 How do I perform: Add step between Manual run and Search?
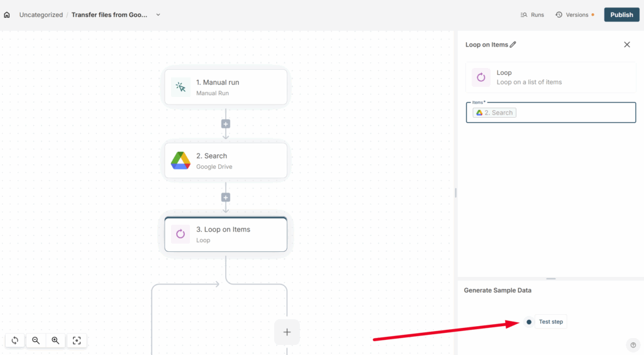tap(226, 124)
